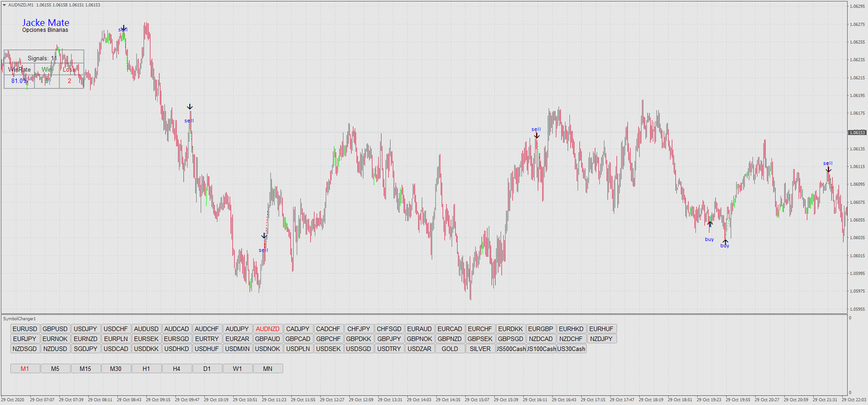Click the leftmost sell arrow near Jacke Mate
868x405 pixels.
click(x=124, y=28)
